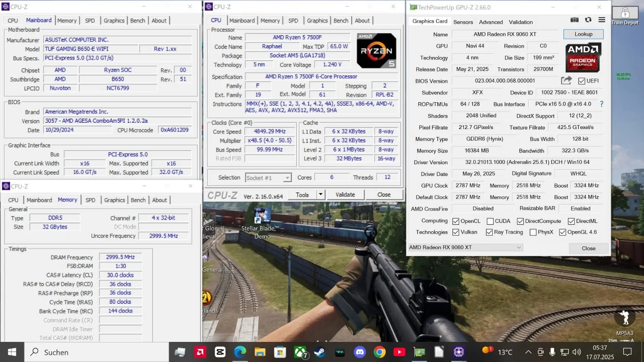Screen dimensions: 644x362
Task: Click the CAS# Latency value 30.0 clocks
Action: (120, 275)
